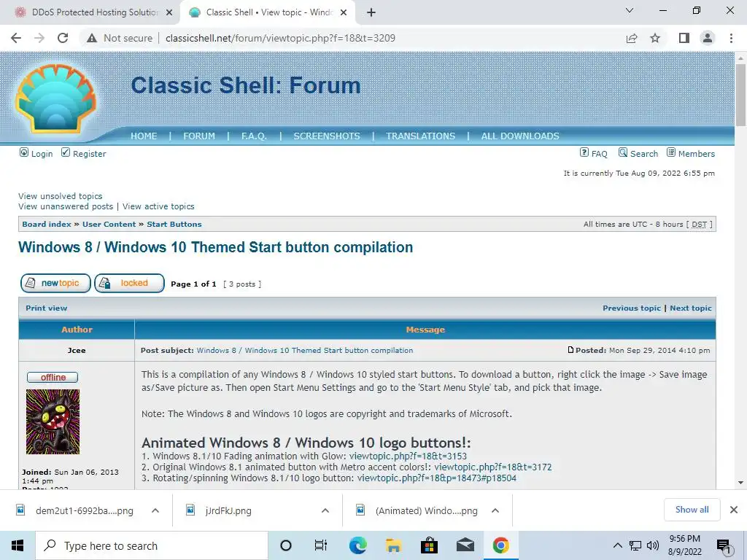Click View unsolved topics

pyautogui.click(x=61, y=196)
